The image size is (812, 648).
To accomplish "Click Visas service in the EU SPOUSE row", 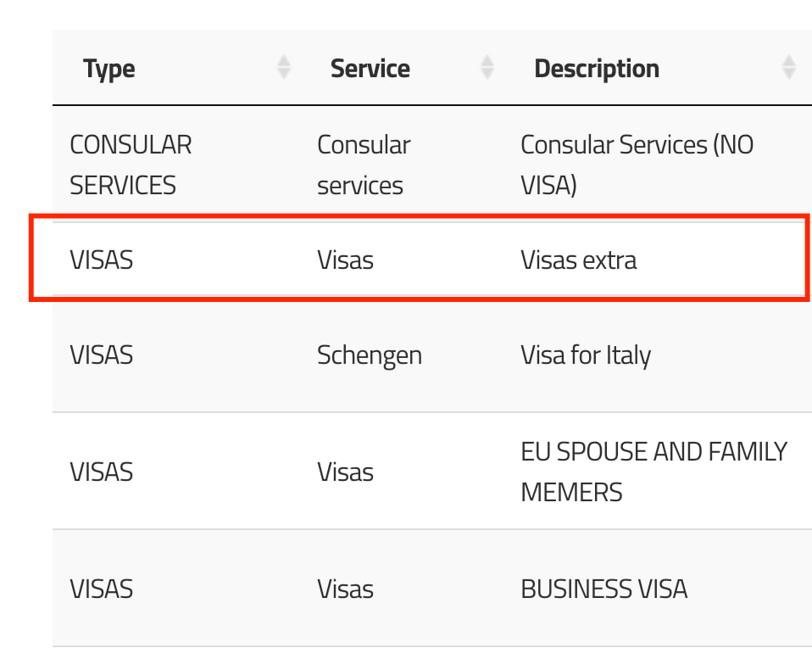I will [345, 472].
